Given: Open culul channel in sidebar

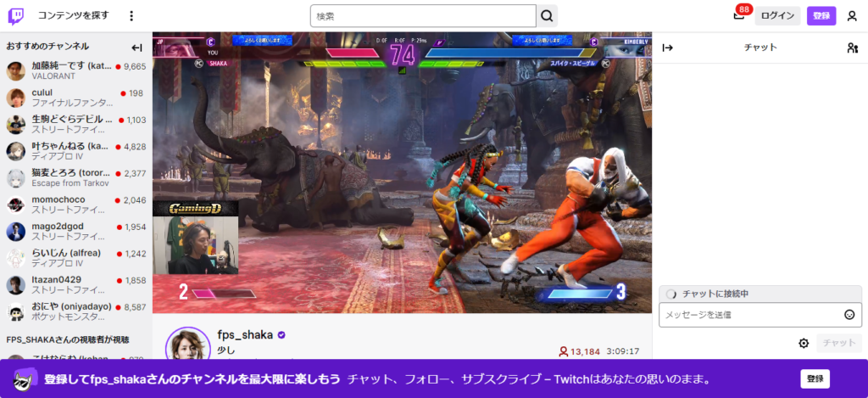Looking at the screenshot, I should (75, 98).
